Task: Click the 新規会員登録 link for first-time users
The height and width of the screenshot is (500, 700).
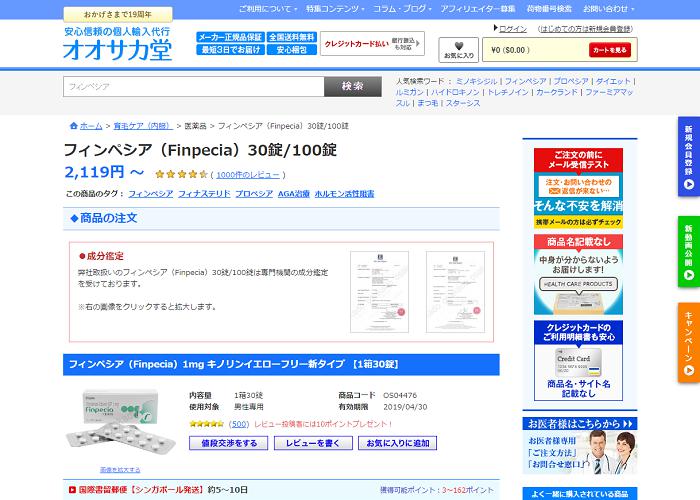Action: (x=585, y=29)
